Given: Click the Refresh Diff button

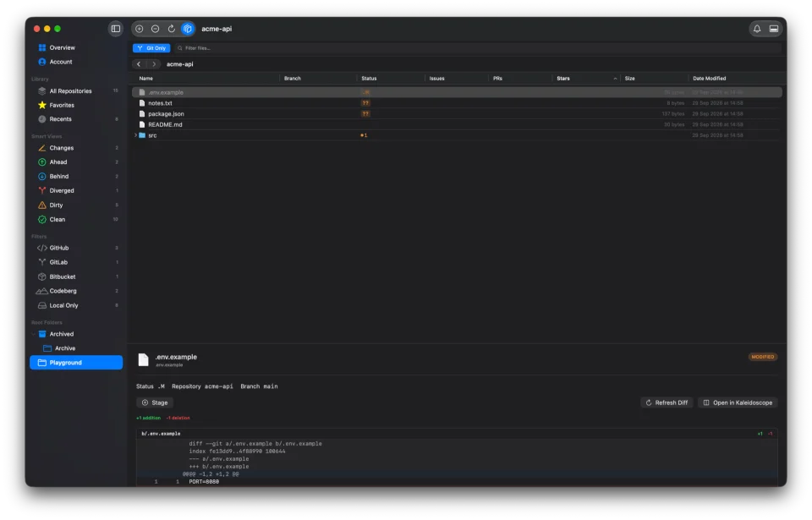Looking at the screenshot, I should click(667, 403).
